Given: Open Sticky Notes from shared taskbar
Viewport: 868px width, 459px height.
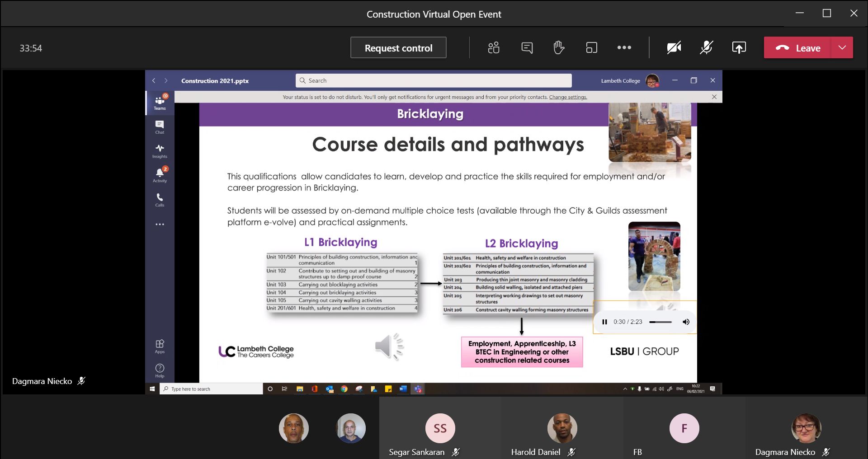Looking at the screenshot, I should tap(388, 389).
